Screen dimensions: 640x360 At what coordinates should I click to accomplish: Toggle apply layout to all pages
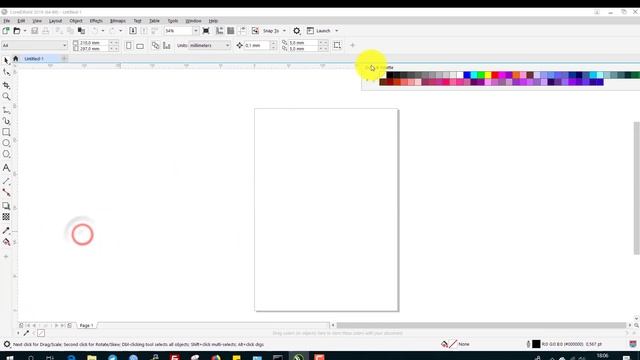pyautogui.click(x=156, y=45)
